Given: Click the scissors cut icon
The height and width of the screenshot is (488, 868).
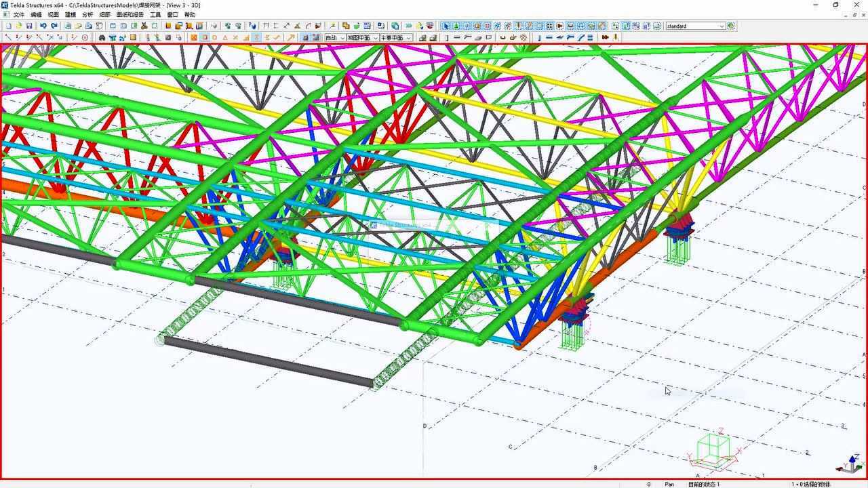Looking at the screenshot, I should tap(144, 26).
